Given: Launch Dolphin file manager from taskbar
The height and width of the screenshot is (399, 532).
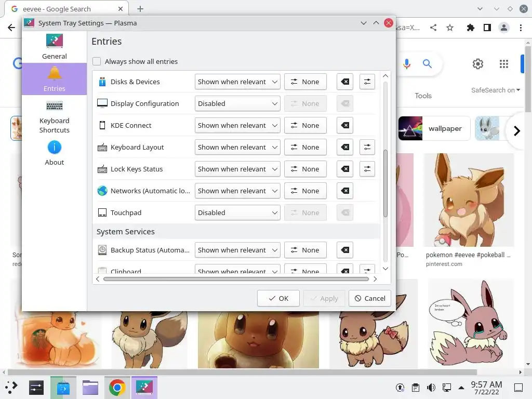Looking at the screenshot, I should [90, 387].
